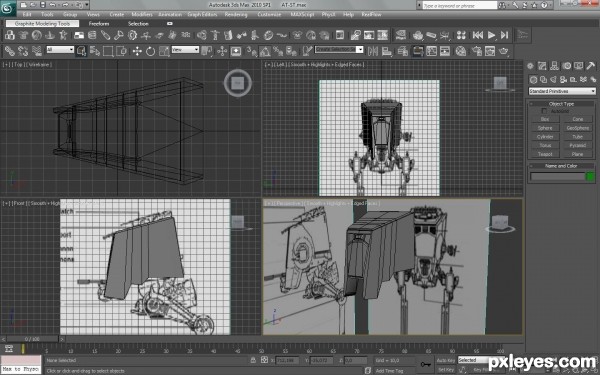
Task: Click the Cylinder primitive button
Action: pos(545,137)
